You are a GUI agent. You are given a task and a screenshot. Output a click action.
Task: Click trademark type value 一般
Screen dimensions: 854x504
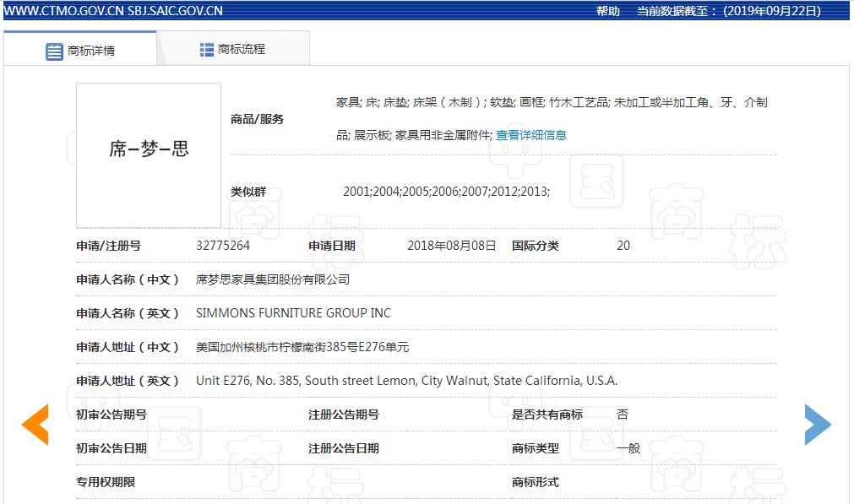pos(628,448)
